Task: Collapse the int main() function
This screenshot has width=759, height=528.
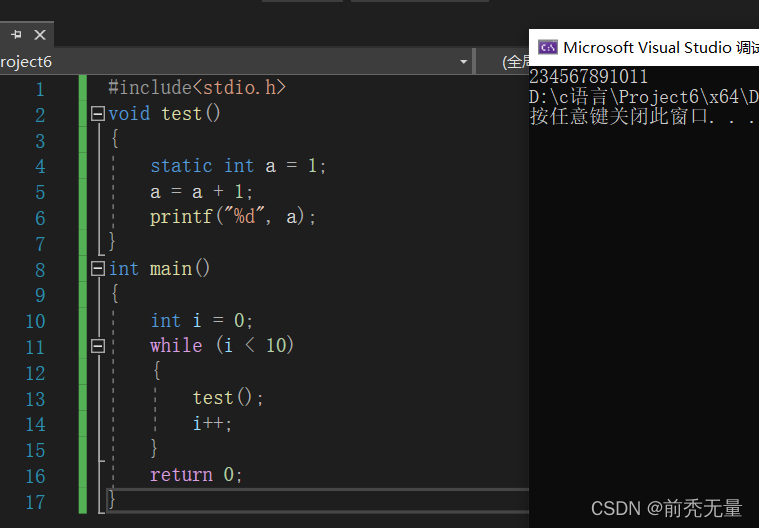Action: (98, 269)
